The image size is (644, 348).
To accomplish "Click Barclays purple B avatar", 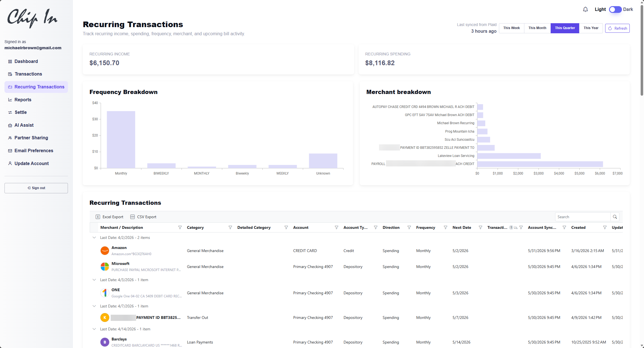I will click(105, 342).
